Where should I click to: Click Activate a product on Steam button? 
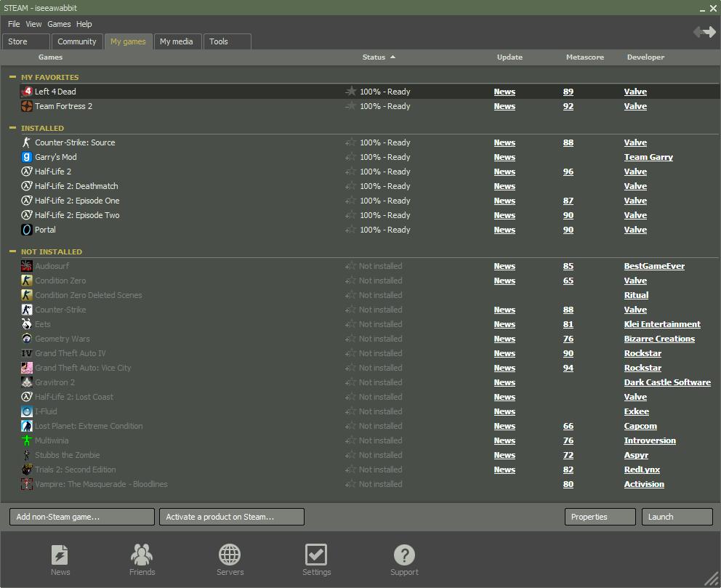point(232,517)
